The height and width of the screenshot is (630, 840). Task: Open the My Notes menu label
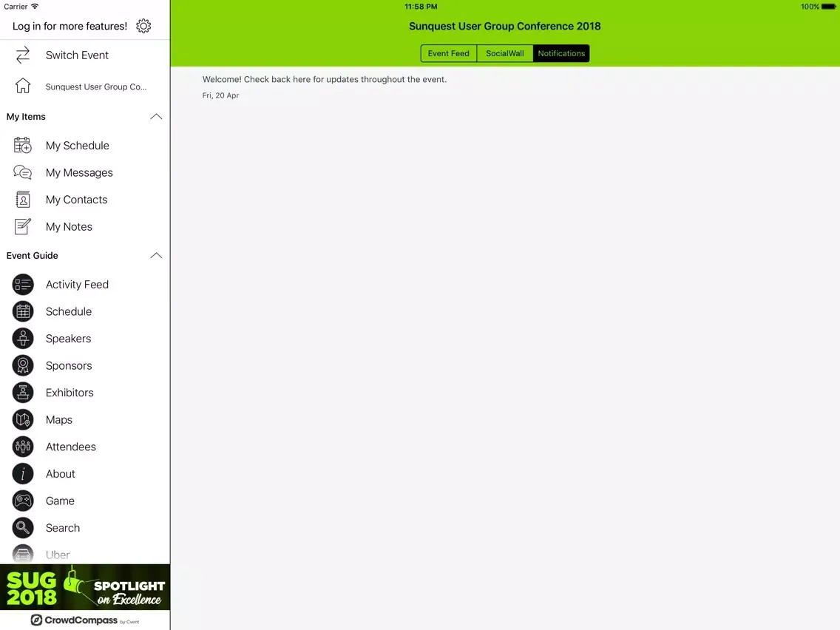[69, 226]
